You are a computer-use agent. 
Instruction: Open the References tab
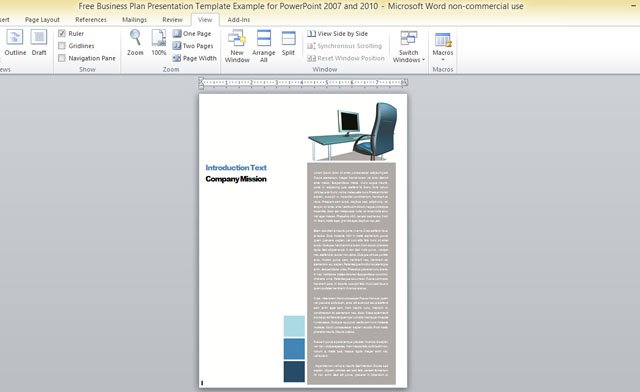click(x=91, y=19)
